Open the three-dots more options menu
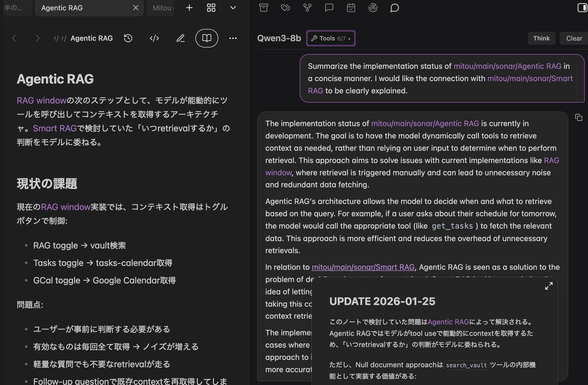 tap(233, 38)
